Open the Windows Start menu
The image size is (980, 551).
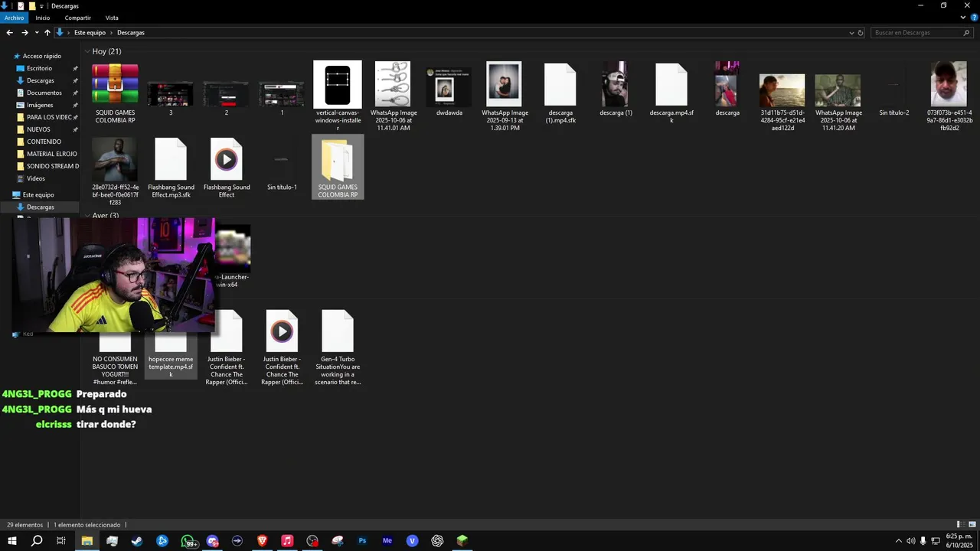tap(11, 541)
